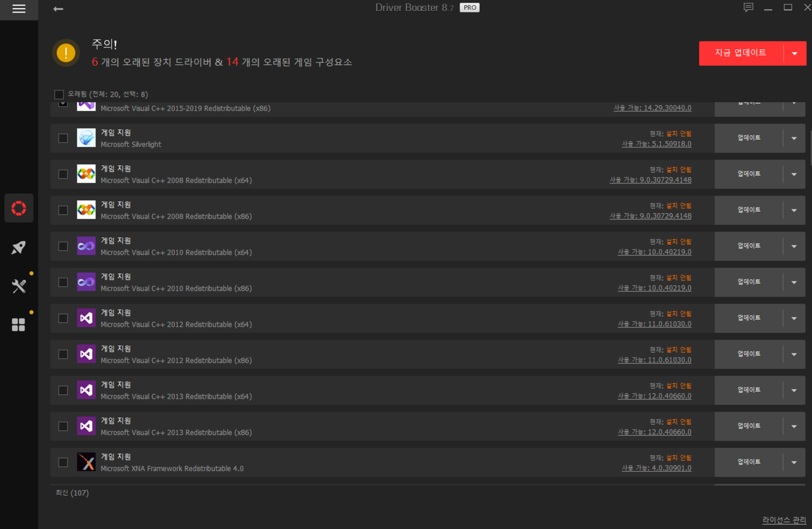Check the Microsoft Silverlight checkbox
The height and width of the screenshot is (529, 812).
tap(63, 138)
